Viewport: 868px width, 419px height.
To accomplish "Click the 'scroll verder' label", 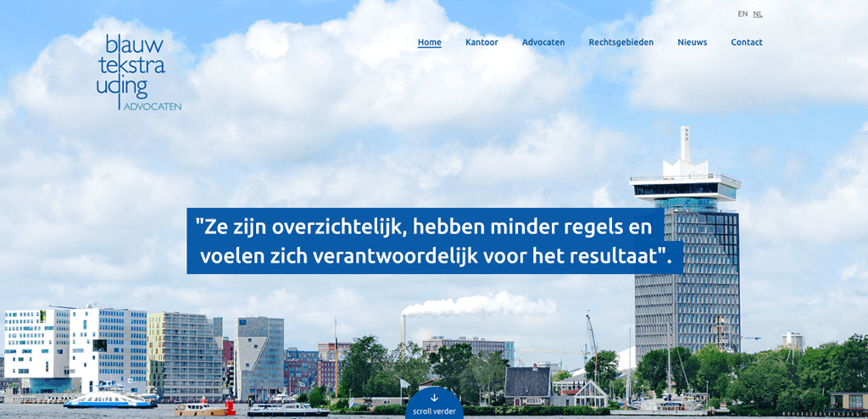I will click(x=434, y=411).
